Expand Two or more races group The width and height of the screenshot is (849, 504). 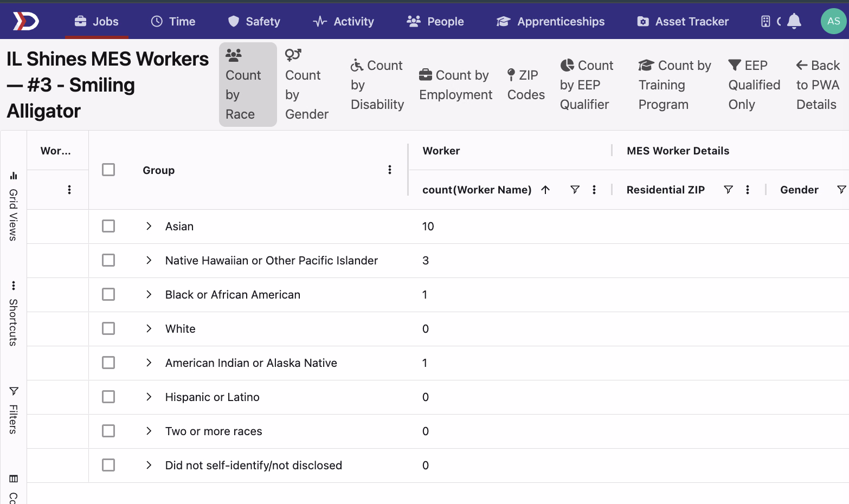[x=149, y=431]
